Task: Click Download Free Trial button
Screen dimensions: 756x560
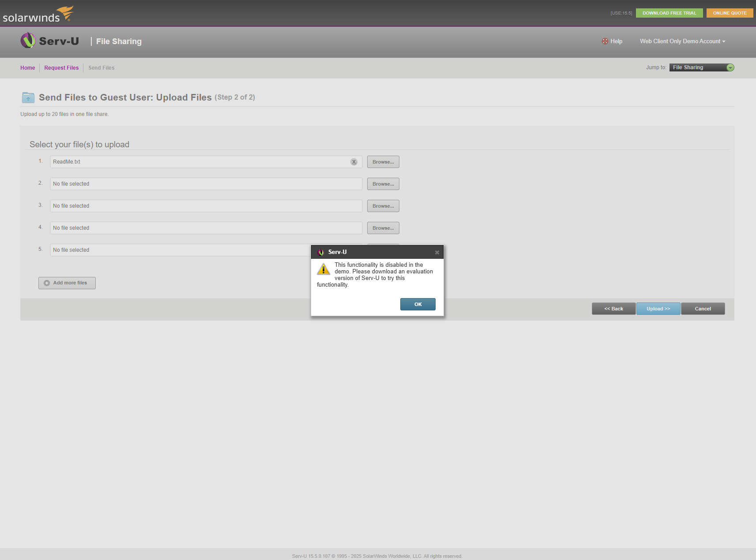Action: (x=669, y=13)
